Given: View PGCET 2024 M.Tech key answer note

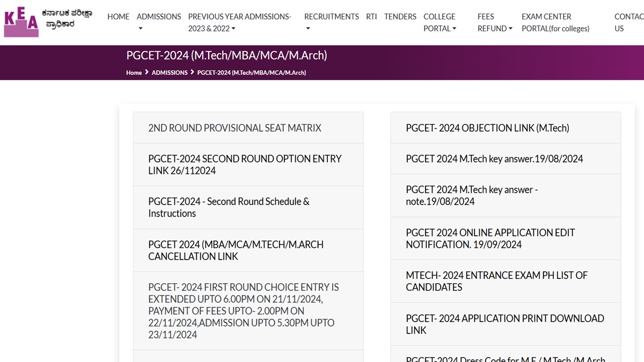Looking at the screenshot, I should [471, 195].
